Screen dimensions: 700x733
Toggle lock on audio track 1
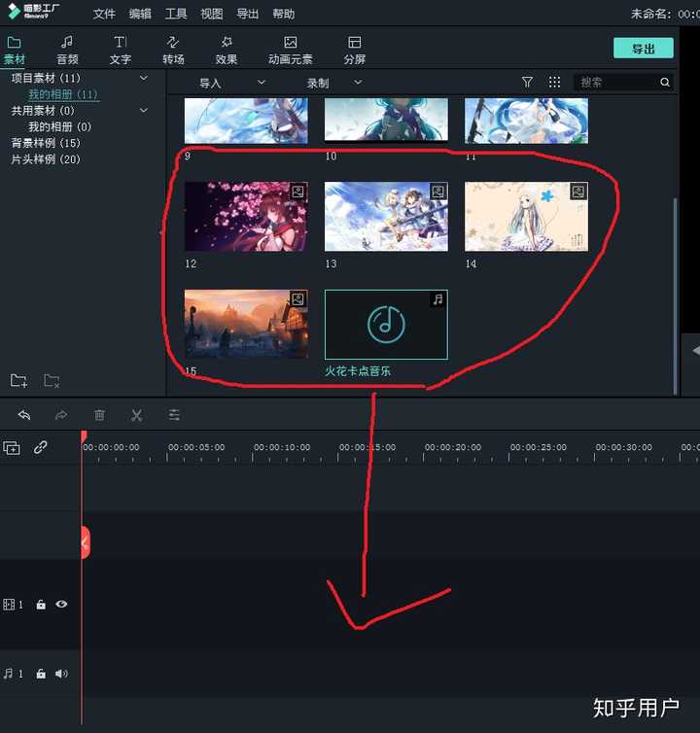click(x=41, y=674)
